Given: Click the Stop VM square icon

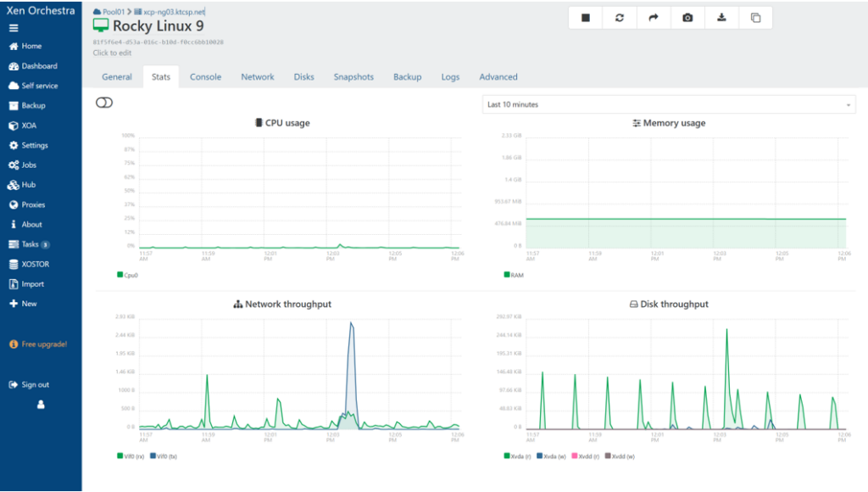Looking at the screenshot, I should tap(586, 18).
